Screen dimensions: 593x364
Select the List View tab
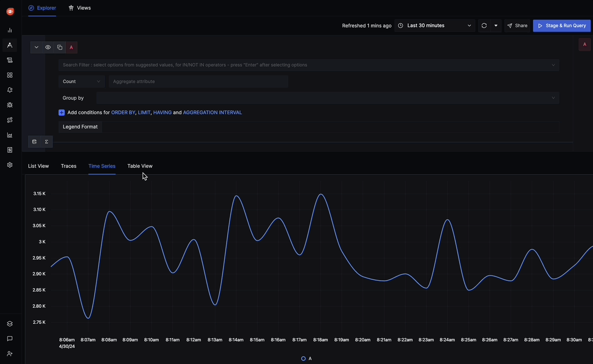click(38, 166)
